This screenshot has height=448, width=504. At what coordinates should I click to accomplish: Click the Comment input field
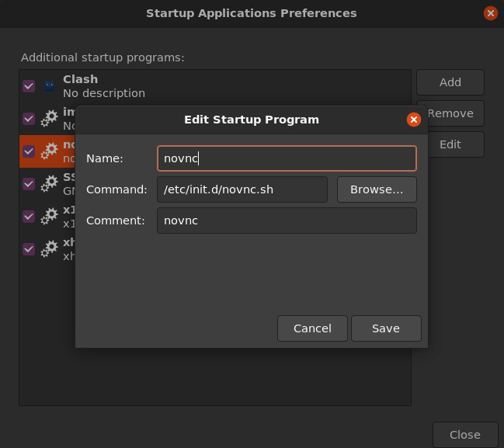click(x=287, y=221)
